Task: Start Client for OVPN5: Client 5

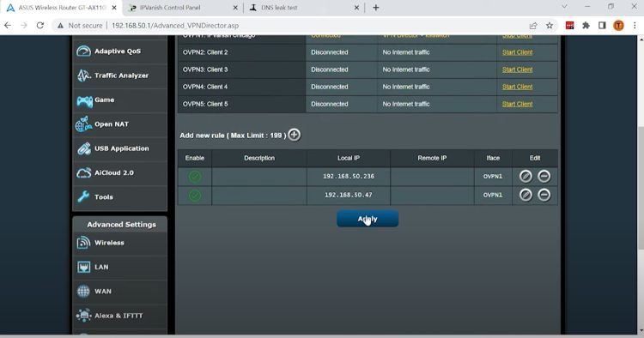Action: [x=517, y=104]
